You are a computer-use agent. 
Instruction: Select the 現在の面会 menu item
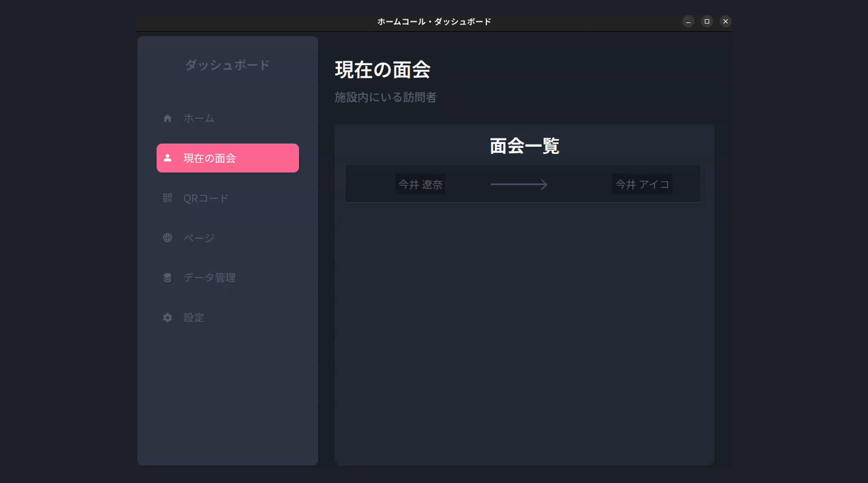(x=210, y=158)
